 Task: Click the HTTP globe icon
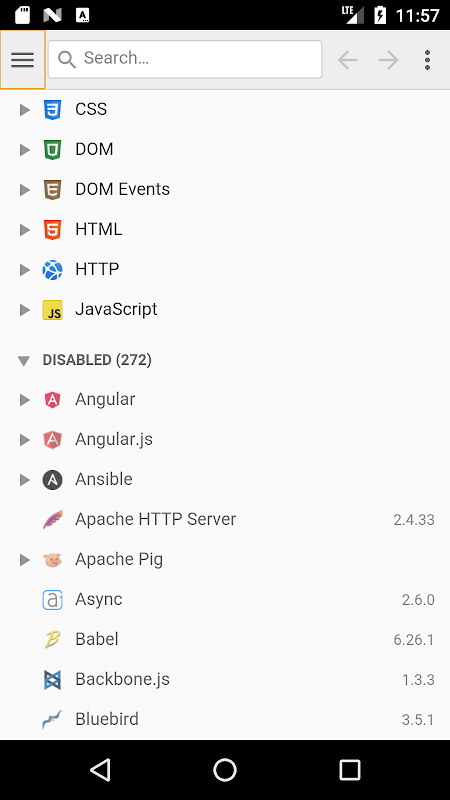pyautogui.click(x=52, y=269)
